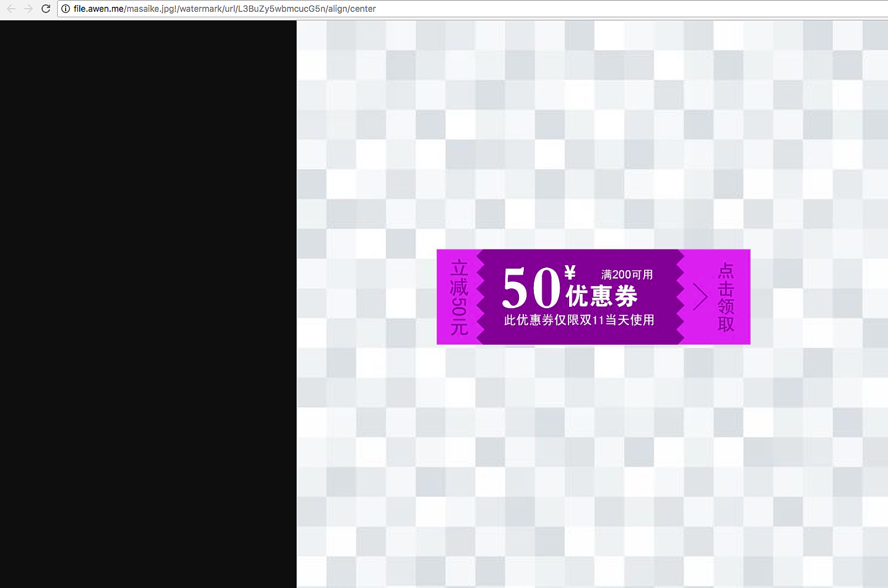Click the browser forward arrow

click(x=28, y=9)
